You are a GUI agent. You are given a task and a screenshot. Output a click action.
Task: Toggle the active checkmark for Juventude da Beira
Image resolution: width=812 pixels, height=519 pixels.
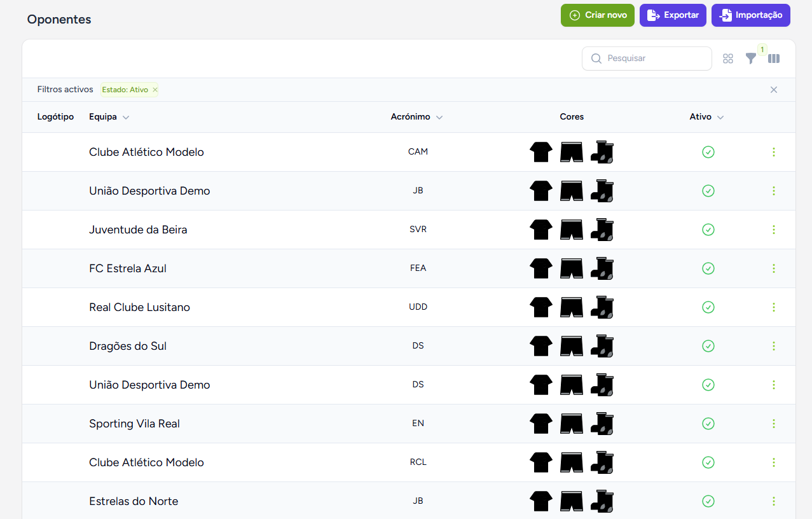point(708,230)
